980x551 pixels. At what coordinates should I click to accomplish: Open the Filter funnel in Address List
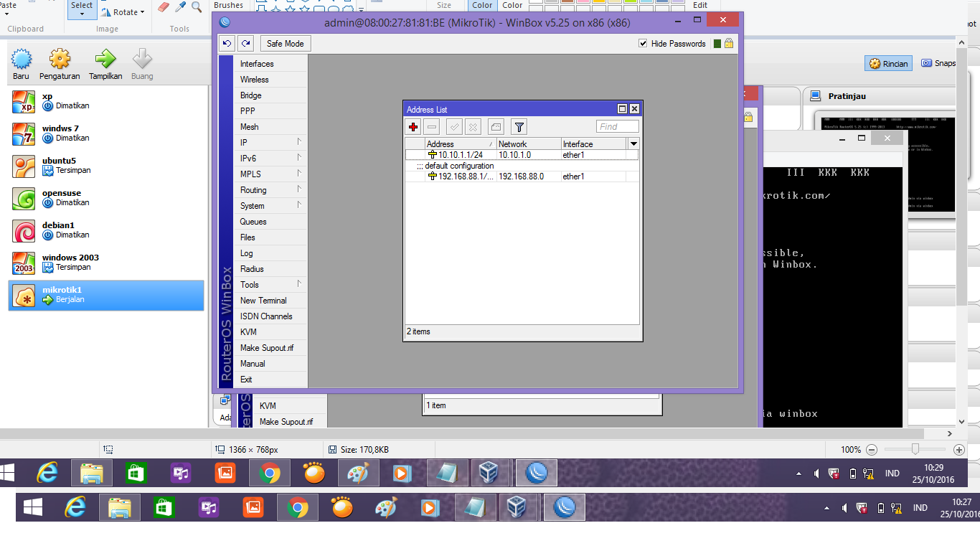[519, 127]
